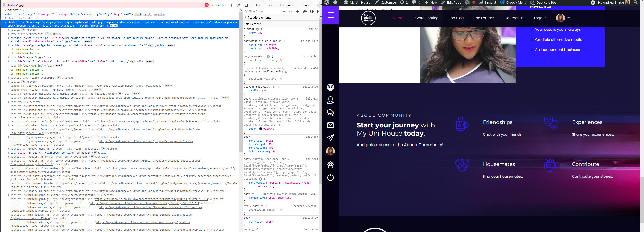Toggle dark color scheme simulation icon

point(312,11)
